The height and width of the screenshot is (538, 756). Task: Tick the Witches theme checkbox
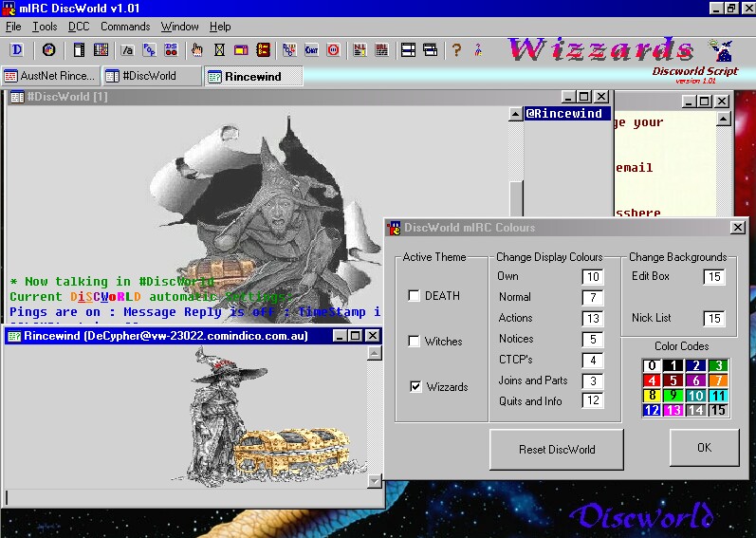pyautogui.click(x=414, y=342)
